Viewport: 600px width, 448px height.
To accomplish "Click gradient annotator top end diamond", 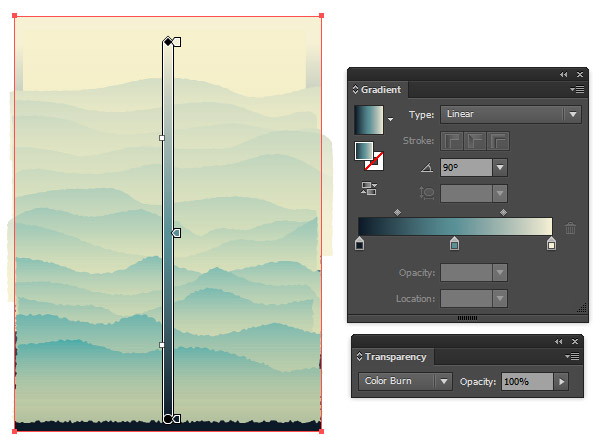I will [x=168, y=41].
